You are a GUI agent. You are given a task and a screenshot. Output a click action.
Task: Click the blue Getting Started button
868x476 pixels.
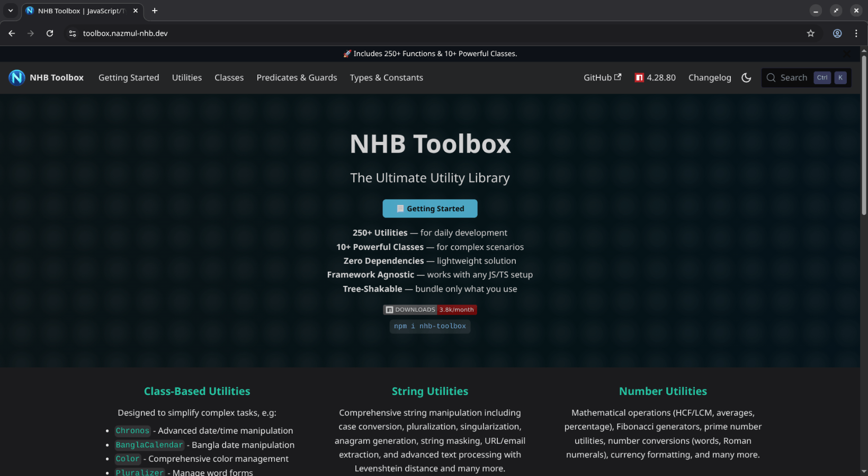(430, 209)
